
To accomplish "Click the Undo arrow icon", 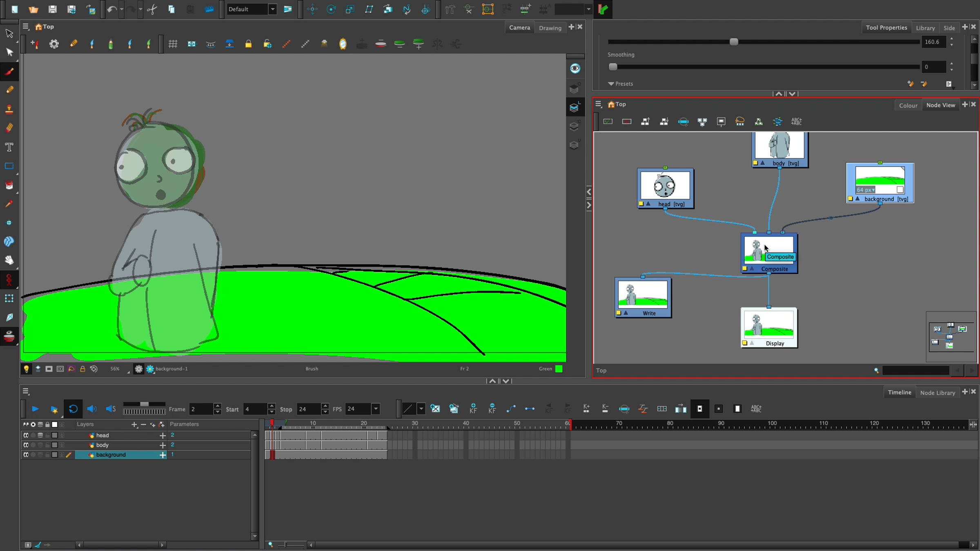I will click(111, 9).
